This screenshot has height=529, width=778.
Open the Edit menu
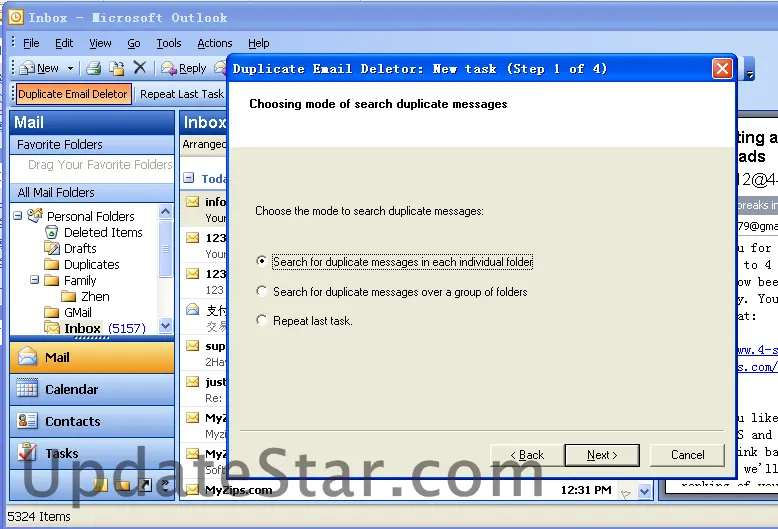tap(64, 43)
